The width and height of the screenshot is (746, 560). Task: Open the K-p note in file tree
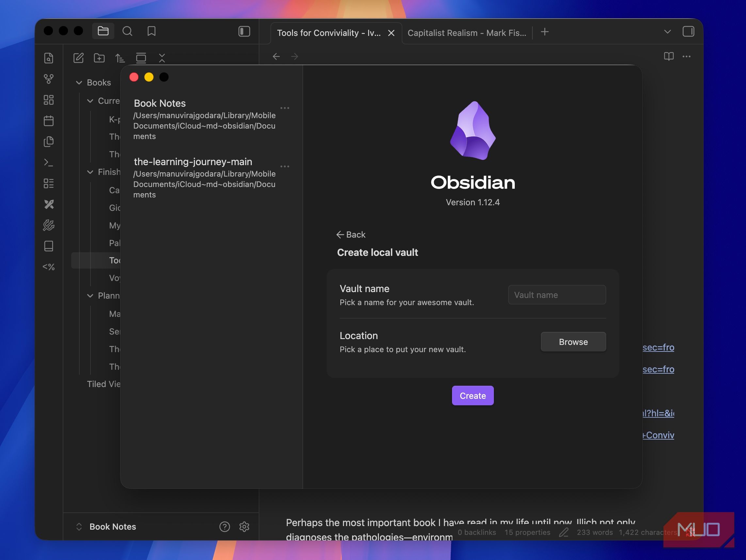click(x=114, y=119)
